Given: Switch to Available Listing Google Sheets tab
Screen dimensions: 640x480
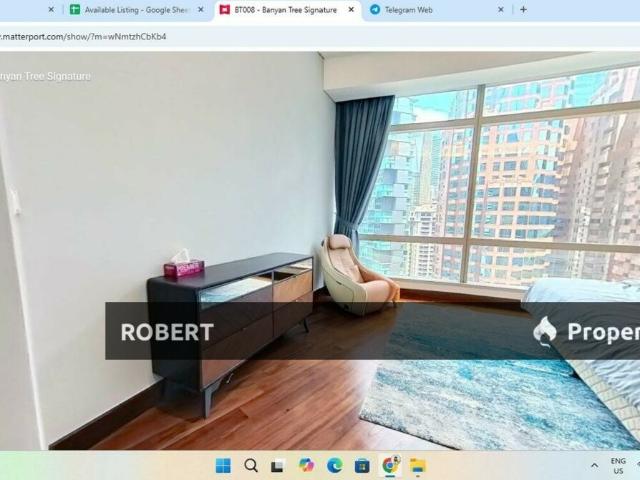Looking at the screenshot, I should coord(136,10).
